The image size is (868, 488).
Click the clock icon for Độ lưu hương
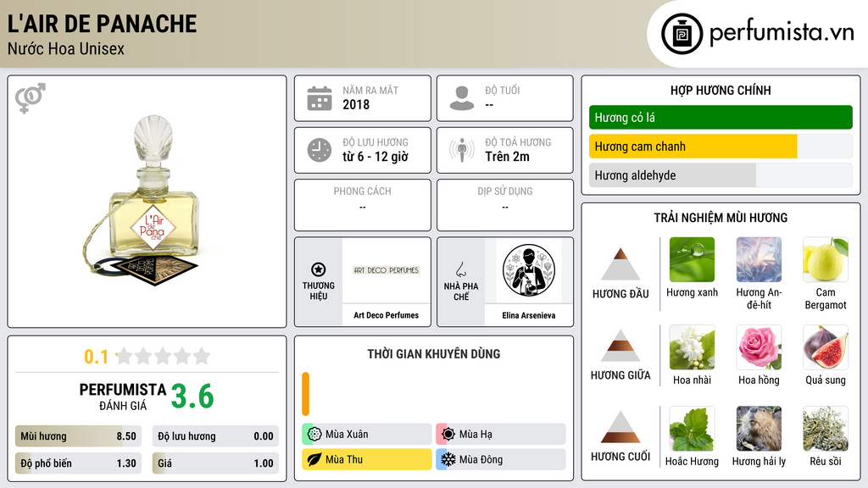[320, 151]
